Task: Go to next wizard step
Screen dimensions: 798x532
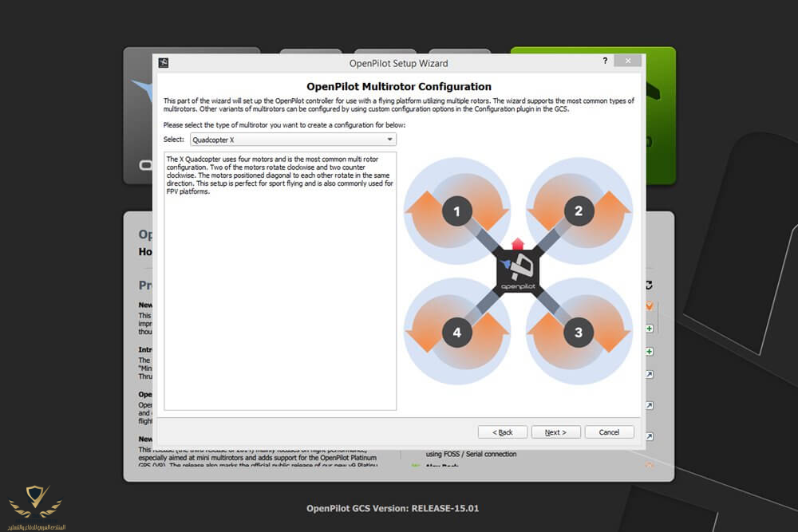Action: coord(555,432)
